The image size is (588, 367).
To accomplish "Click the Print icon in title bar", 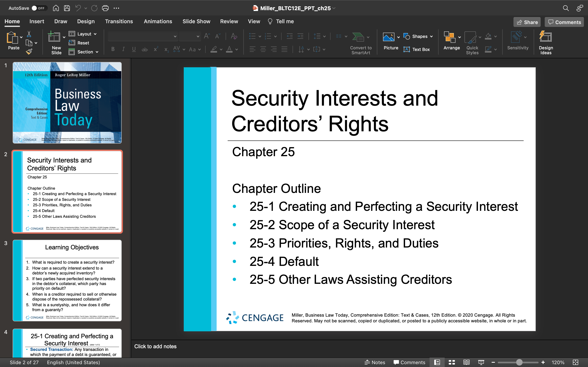I will [x=105, y=8].
